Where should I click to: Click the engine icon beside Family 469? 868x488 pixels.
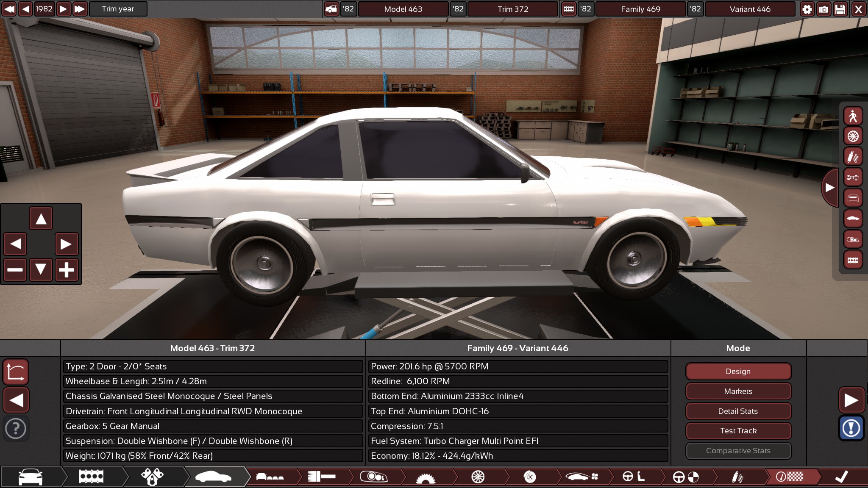point(569,9)
